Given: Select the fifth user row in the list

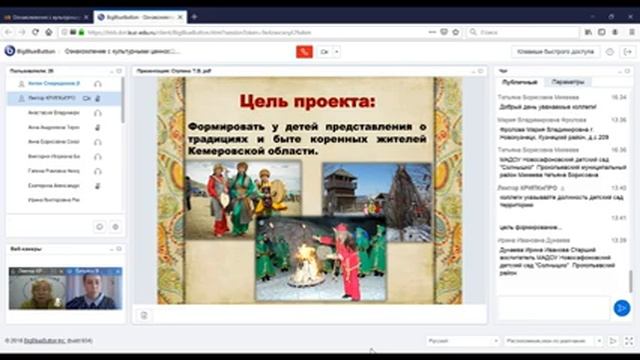Looking at the screenshot, I should [x=64, y=142].
